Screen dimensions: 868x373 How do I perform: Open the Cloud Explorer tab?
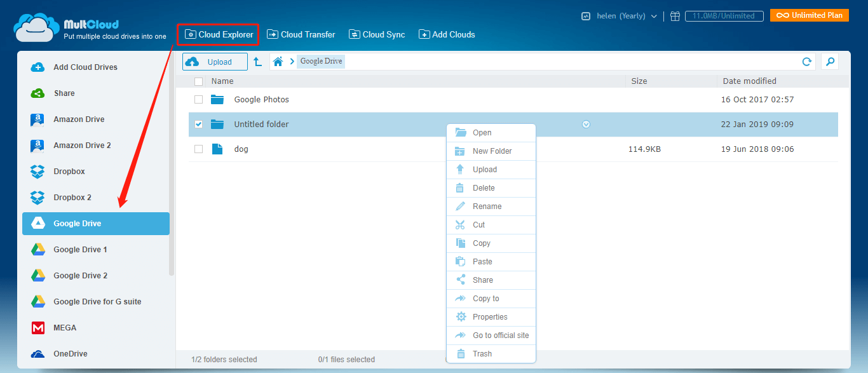click(219, 34)
